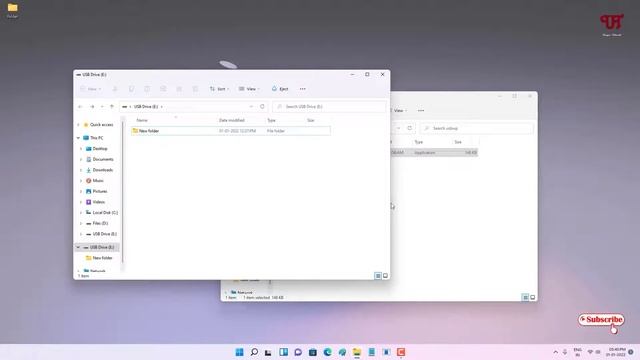Switch back window to large thumbnails view

tap(532, 298)
